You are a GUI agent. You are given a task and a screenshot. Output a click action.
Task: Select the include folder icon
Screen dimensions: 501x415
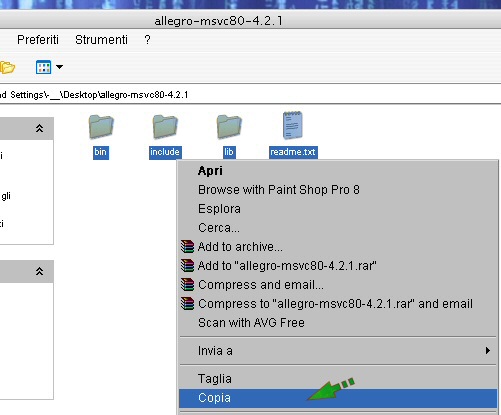pos(165,126)
